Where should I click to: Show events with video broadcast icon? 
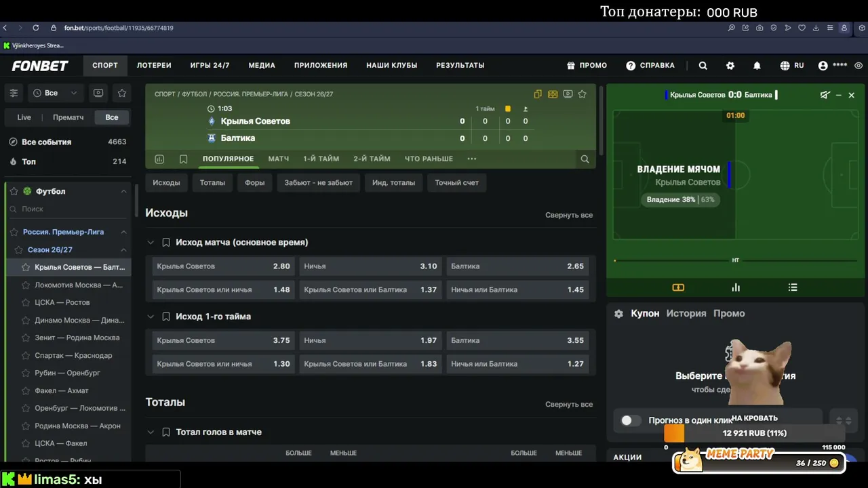coord(98,93)
